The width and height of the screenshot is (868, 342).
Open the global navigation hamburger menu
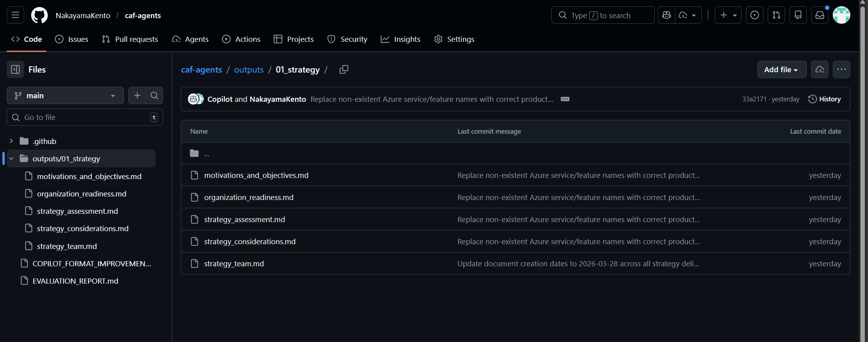15,15
